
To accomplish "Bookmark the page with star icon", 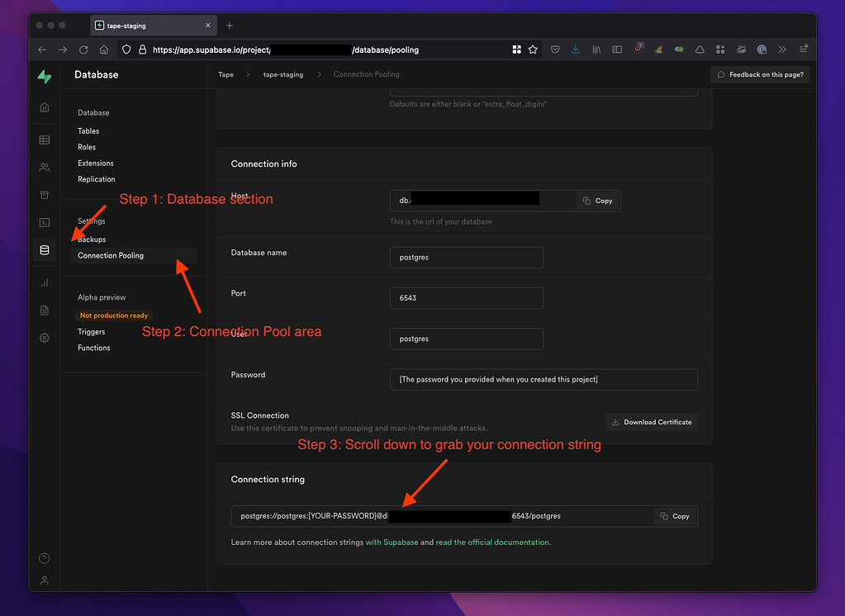I will tap(533, 50).
